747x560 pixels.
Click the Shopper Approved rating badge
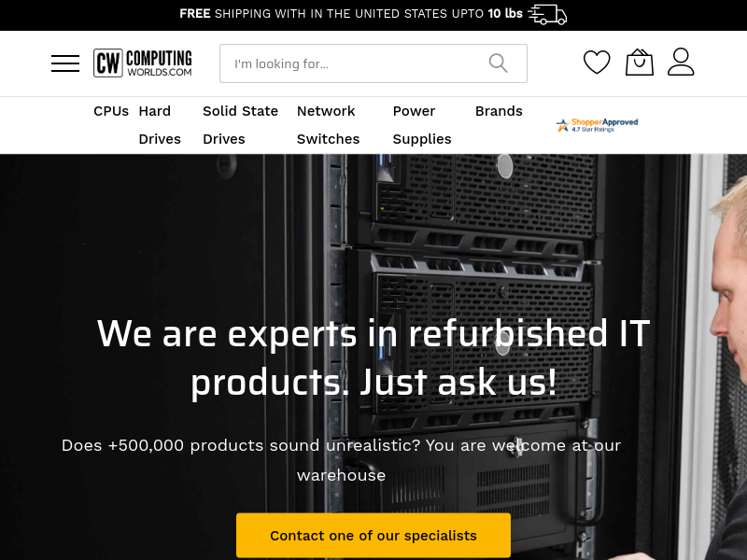(597, 125)
